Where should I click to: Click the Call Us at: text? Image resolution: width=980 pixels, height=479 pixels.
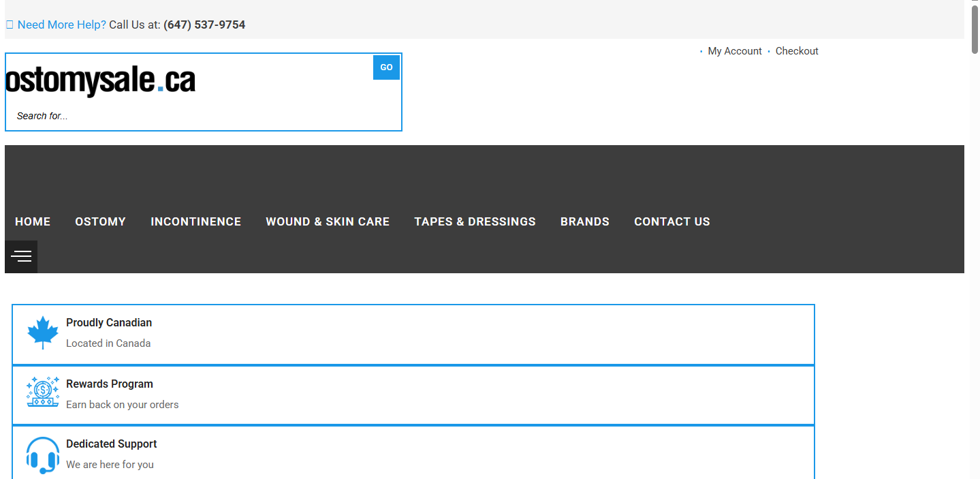pyautogui.click(x=135, y=25)
